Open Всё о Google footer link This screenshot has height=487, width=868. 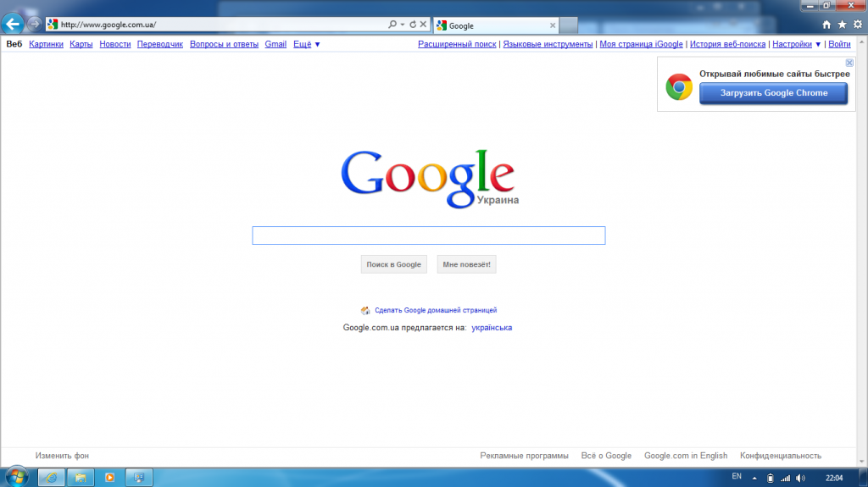coord(606,456)
